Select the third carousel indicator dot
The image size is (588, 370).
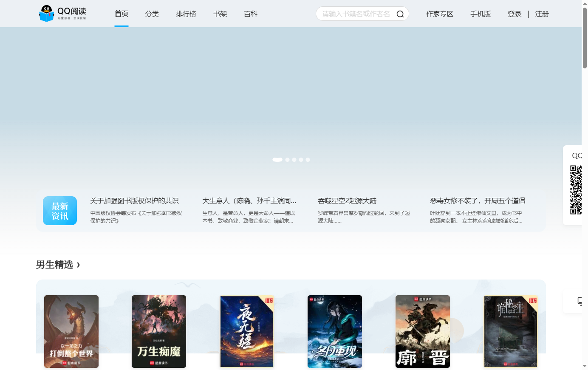tap(294, 160)
